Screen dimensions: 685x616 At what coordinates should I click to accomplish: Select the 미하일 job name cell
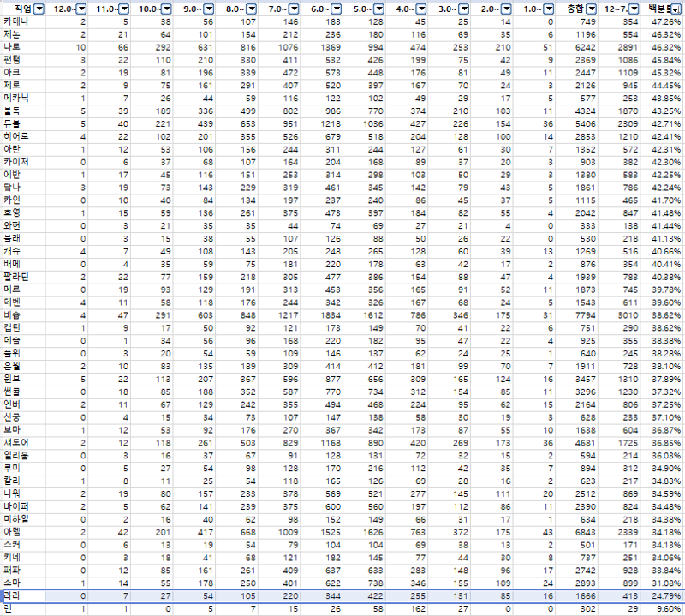coord(24,519)
